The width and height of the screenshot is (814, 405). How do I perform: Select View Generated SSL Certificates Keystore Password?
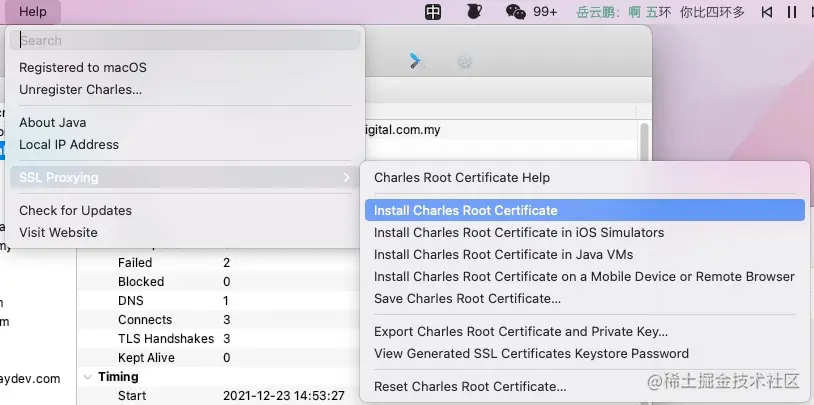(x=531, y=354)
